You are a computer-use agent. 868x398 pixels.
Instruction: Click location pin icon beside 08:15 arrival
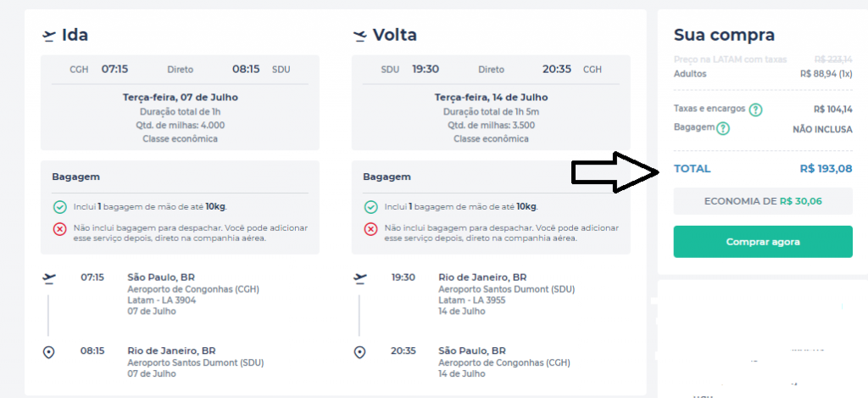48,352
